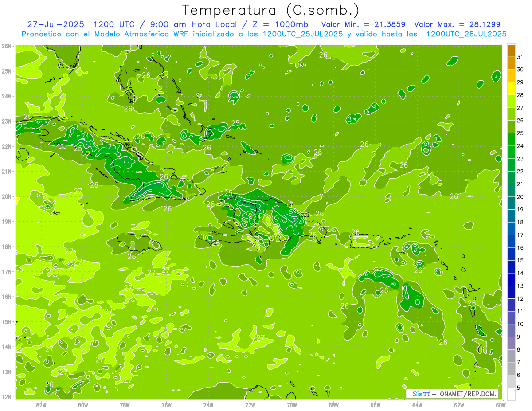
Task: Click the "13N" latitude axis label
Action: point(7,372)
